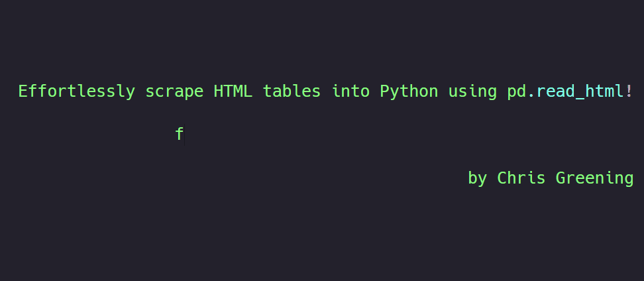Click the pink exclamation mark ending the title
This screenshot has width=644, height=281.
tap(629, 91)
